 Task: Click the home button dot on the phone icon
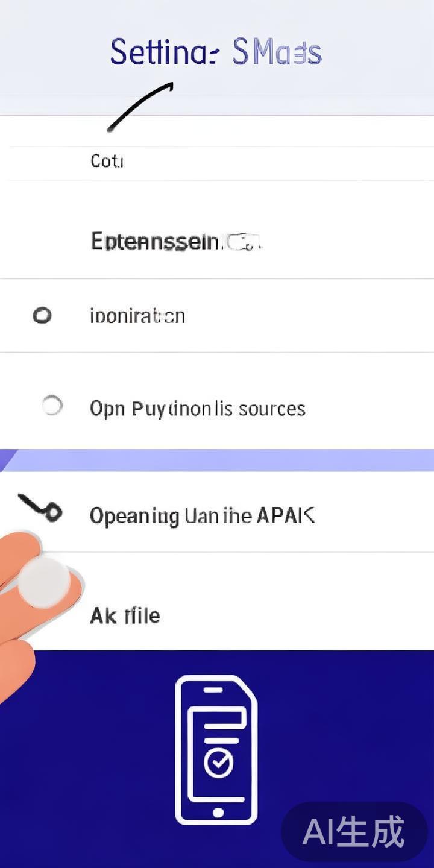point(218,813)
